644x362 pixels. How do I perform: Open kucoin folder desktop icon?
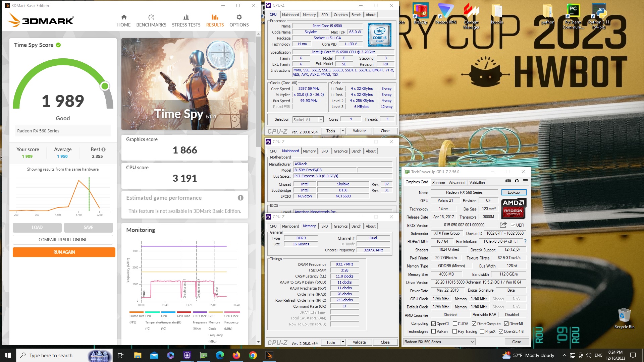(497, 14)
